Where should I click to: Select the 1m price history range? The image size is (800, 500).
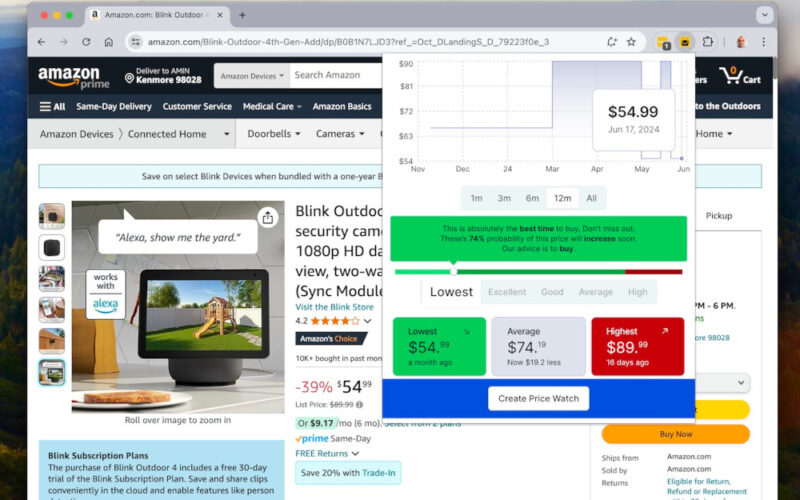pyautogui.click(x=477, y=198)
